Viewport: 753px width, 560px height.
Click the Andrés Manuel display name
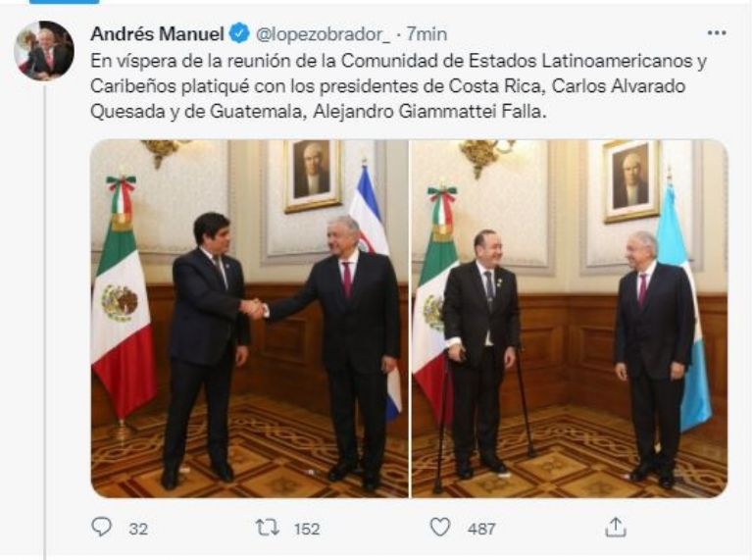(x=157, y=33)
